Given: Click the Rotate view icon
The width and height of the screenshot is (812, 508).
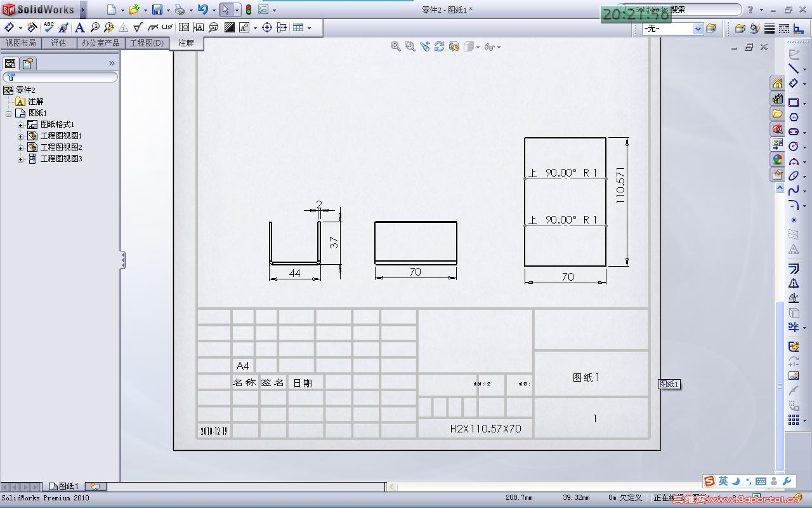Looking at the screenshot, I should [440, 46].
